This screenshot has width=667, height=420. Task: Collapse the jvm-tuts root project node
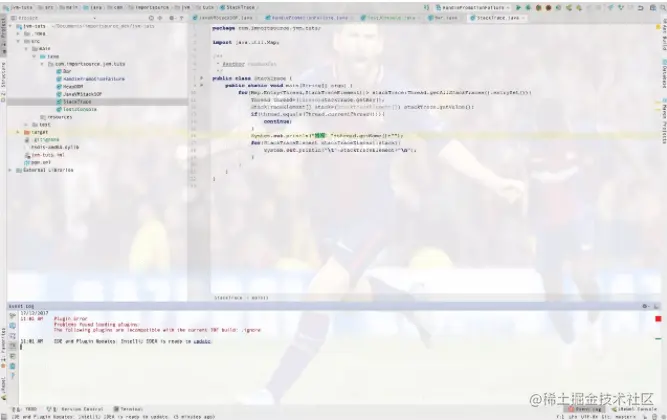[11, 26]
